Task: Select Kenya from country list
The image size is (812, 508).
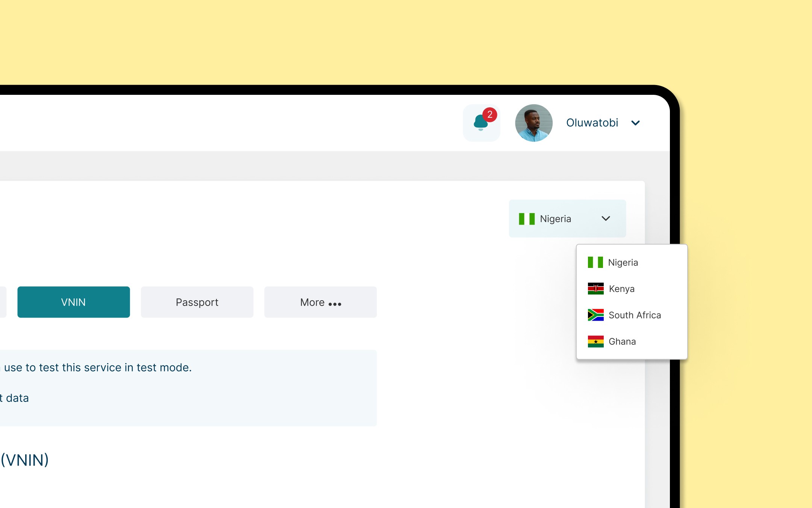Action: coord(622,289)
